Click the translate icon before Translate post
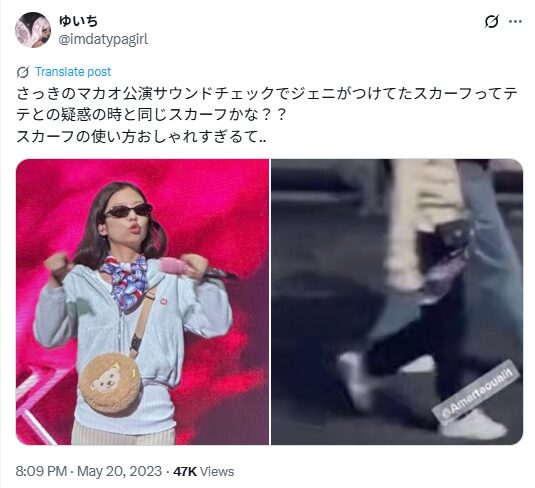This screenshot has width=535, height=488. coord(23,72)
